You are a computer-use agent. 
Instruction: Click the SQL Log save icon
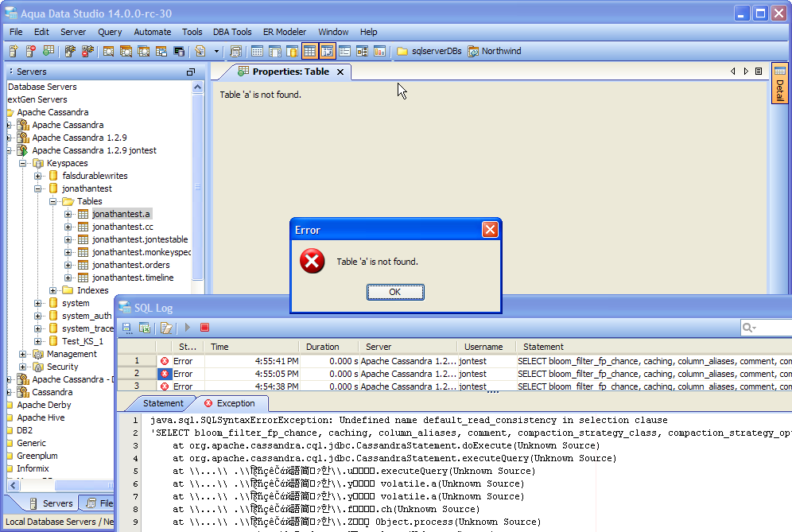coord(126,328)
